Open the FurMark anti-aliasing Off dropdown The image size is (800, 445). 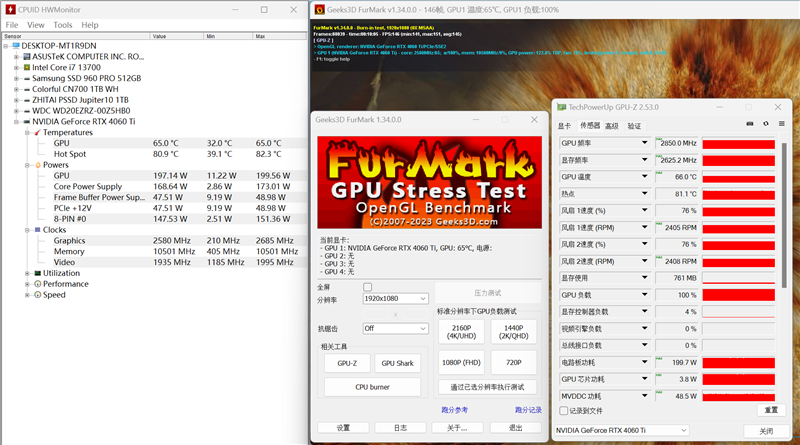click(x=395, y=329)
